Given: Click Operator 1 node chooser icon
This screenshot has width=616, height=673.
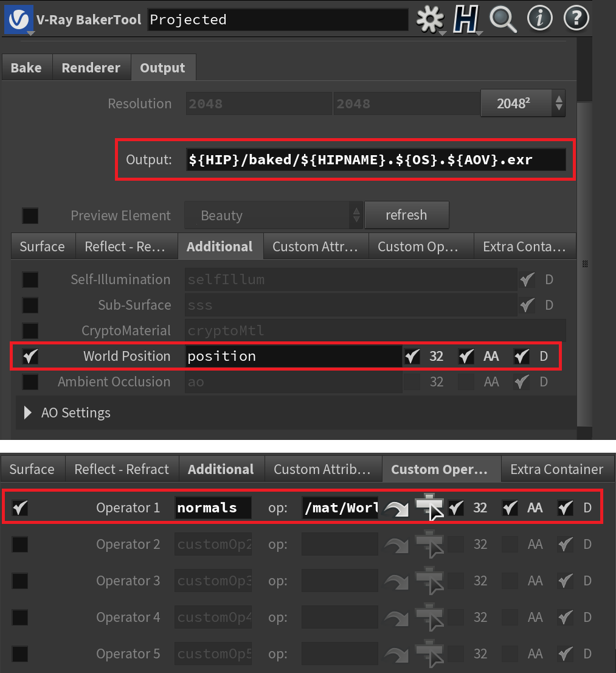Looking at the screenshot, I should tap(430, 507).
